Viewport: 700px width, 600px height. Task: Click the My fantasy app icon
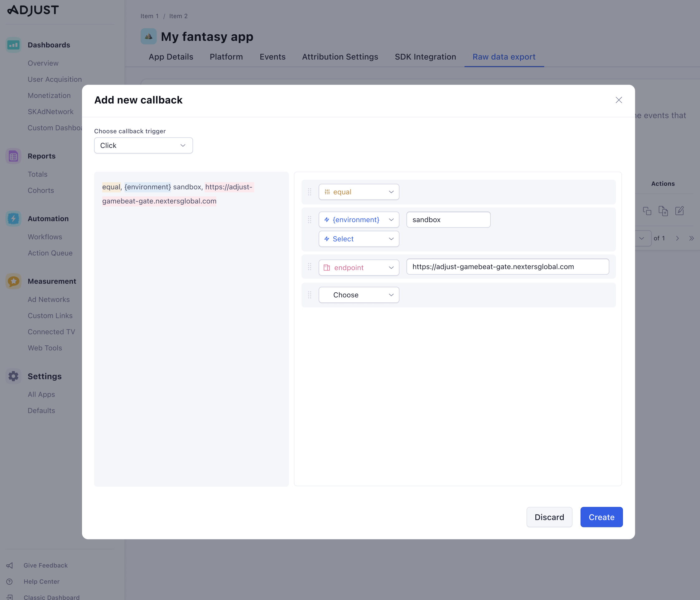point(148,37)
